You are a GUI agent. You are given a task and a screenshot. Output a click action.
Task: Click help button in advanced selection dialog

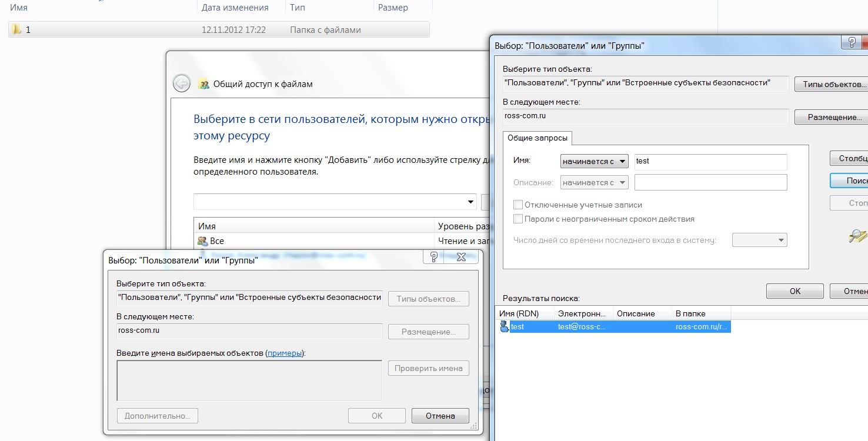[850, 42]
